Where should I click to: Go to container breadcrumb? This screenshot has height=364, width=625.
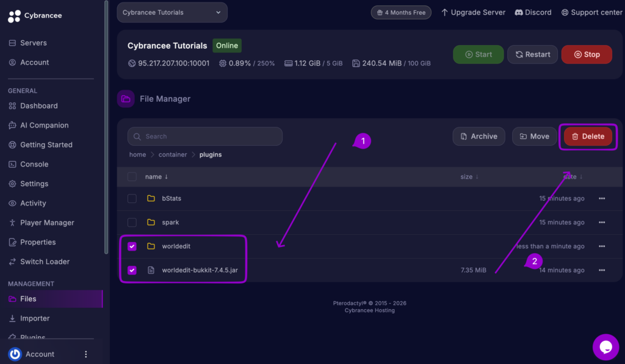point(173,154)
